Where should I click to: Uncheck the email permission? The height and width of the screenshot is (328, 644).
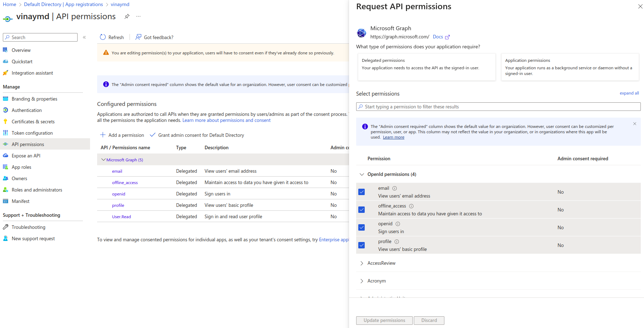[361, 192]
